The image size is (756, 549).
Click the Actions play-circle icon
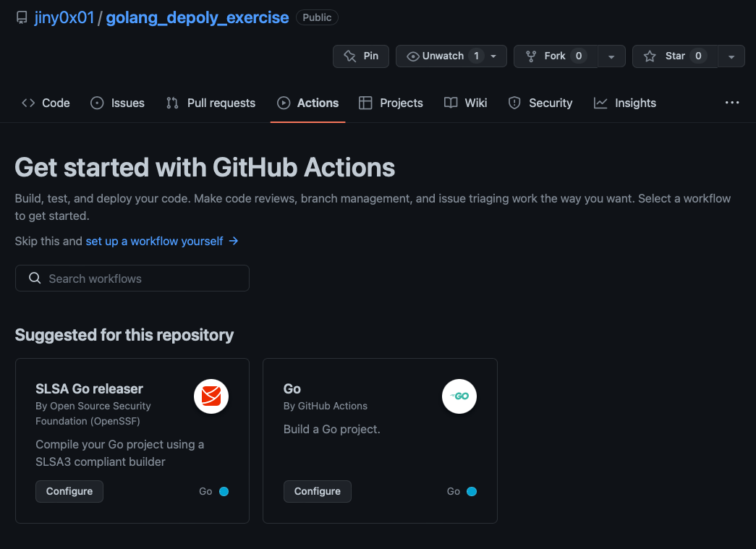point(284,103)
